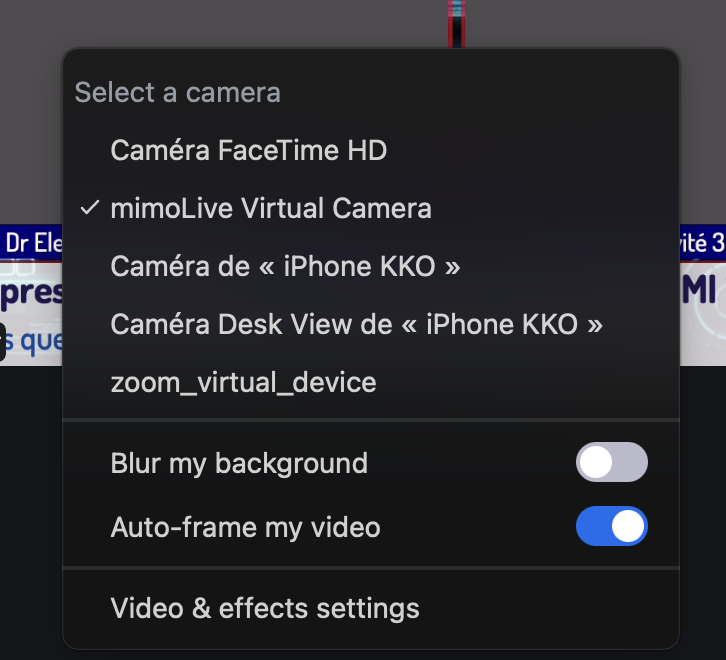Click the "vité 3" banner text
The image size is (726, 660).
coord(700,243)
